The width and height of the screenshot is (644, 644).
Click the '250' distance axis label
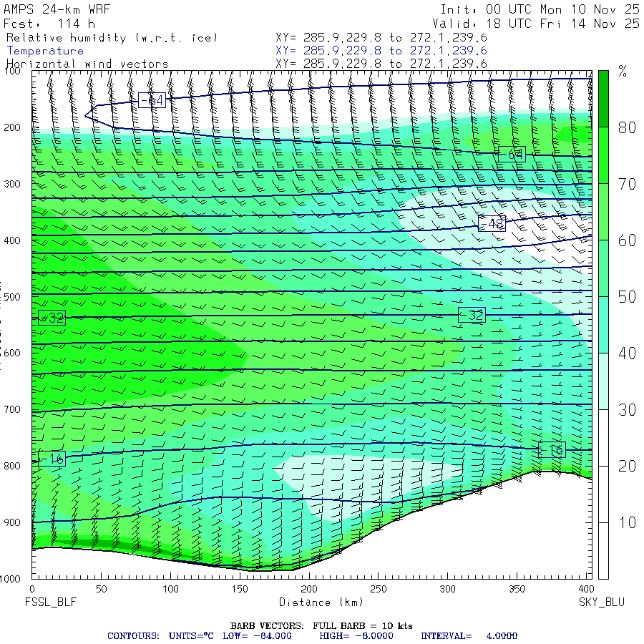click(378, 590)
